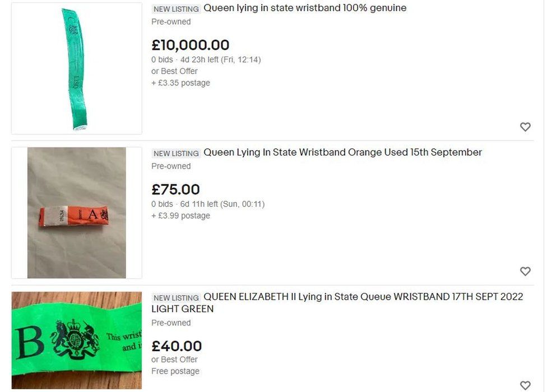
Task: Save light green wristband listing via heart
Action: 525,385
